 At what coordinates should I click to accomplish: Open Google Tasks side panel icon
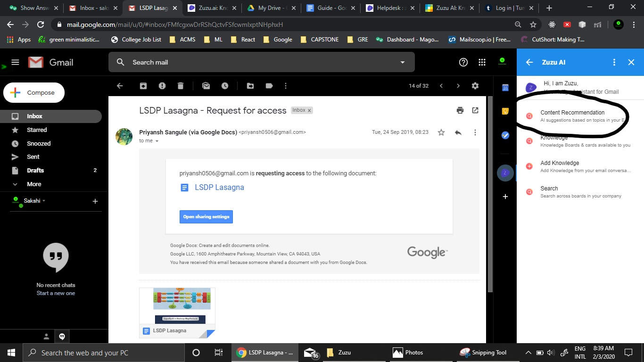[505, 135]
